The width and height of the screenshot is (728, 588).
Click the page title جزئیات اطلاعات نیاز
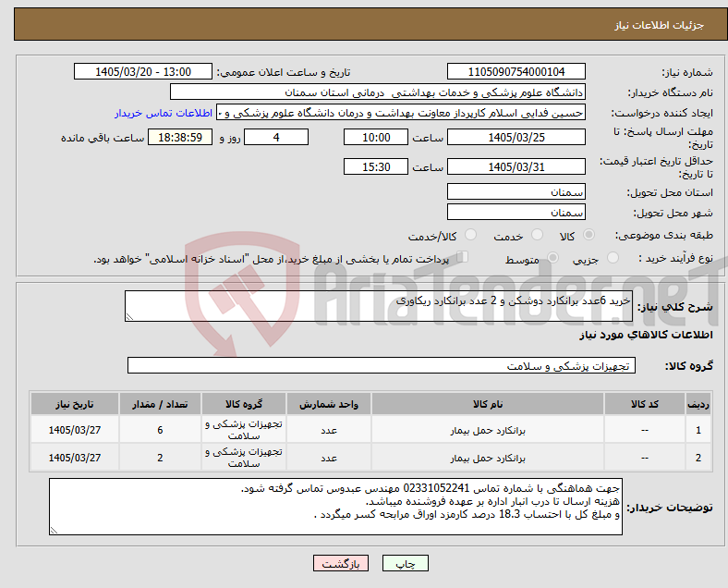point(660,25)
